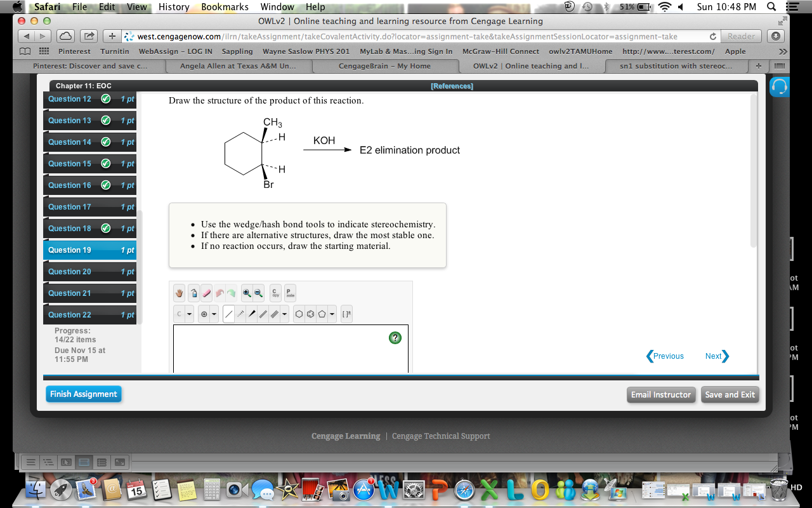This screenshot has height=508, width=812.
Task: Click the Paste icon in structure editor
Action: (x=290, y=293)
